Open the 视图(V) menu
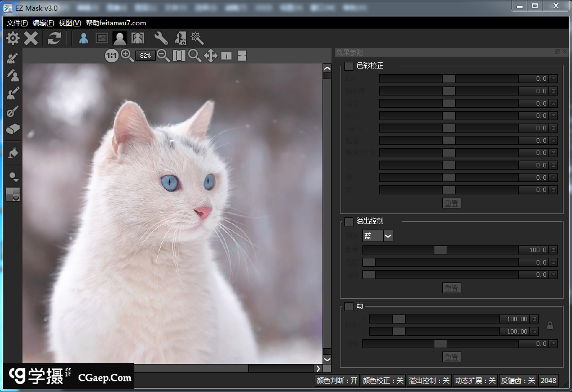The image size is (572, 392). (70, 23)
